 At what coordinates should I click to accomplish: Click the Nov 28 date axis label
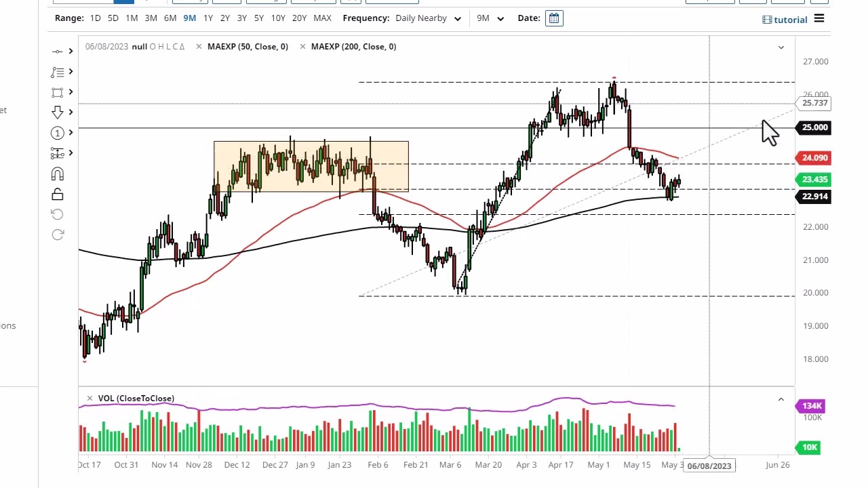point(199,465)
